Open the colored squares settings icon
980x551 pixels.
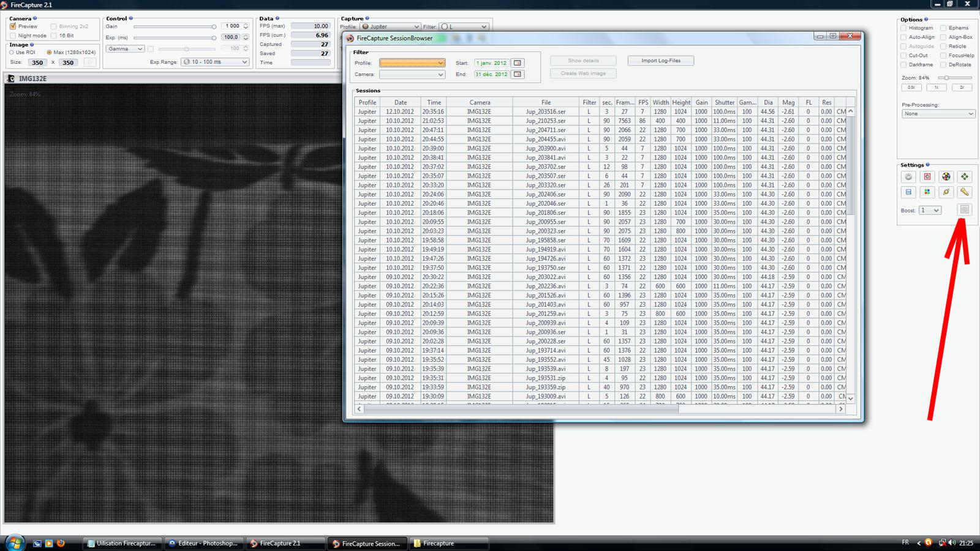coord(927,192)
